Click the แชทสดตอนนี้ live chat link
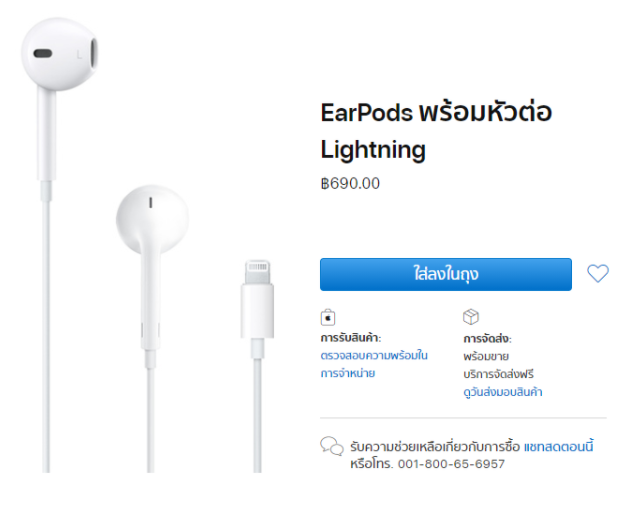This screenshot has width=632, height=512. [x=558, y=447]
